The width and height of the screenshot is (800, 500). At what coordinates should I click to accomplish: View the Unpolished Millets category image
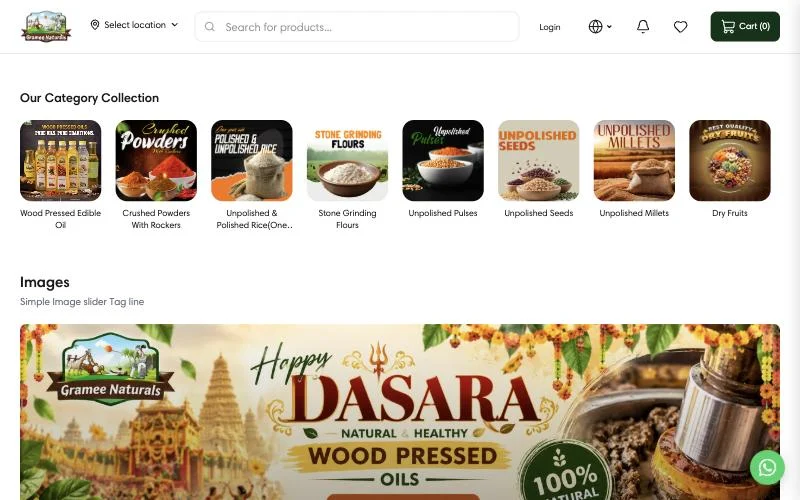coord(634,160)
